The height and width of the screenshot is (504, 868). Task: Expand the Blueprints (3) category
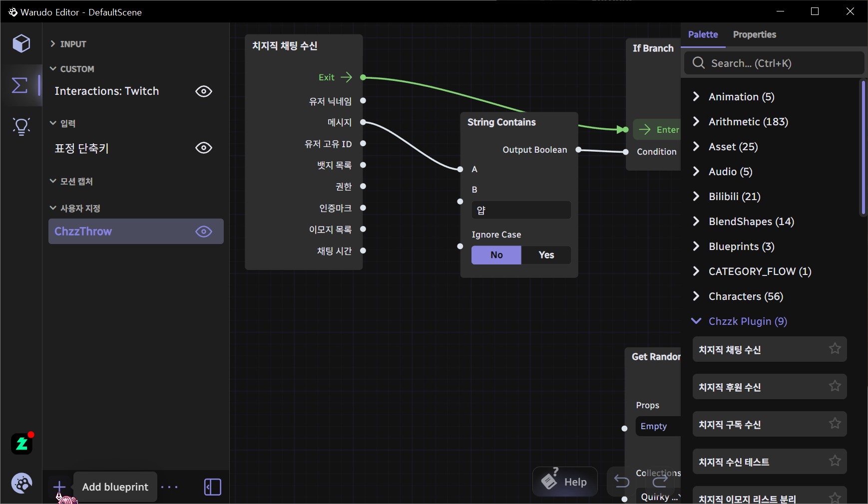point(696,246)
